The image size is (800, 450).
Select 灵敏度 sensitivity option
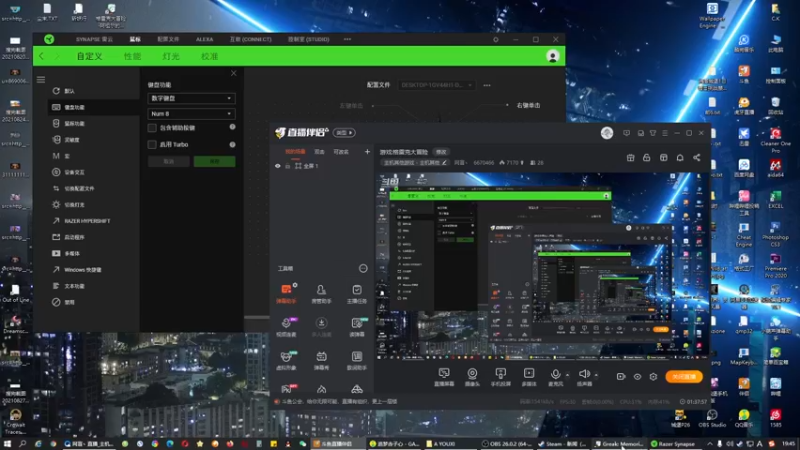coord(71,140)
